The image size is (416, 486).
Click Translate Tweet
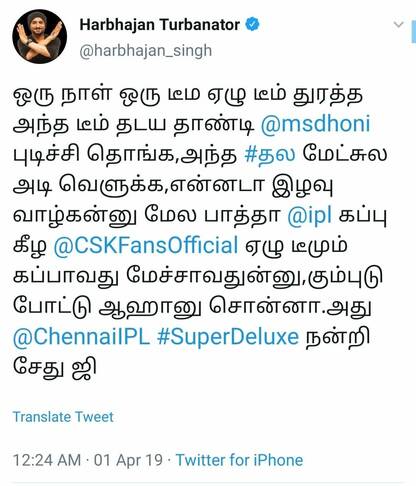(63, 417)
